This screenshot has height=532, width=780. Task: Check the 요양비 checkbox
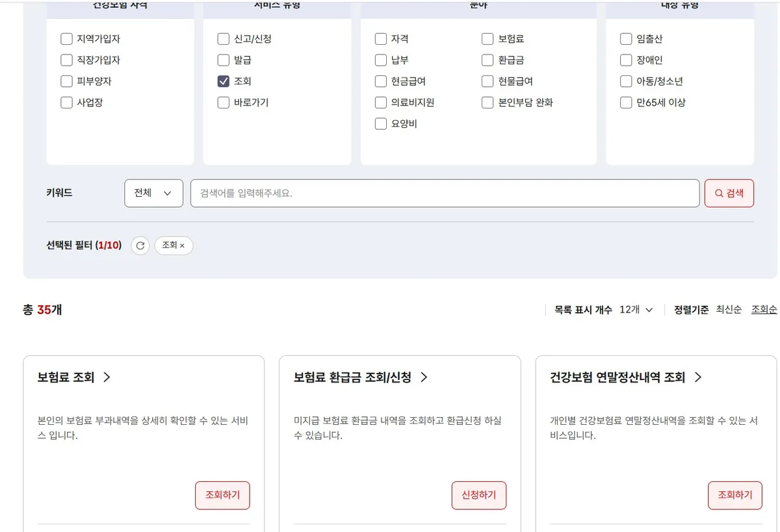(x=381, y=123)
